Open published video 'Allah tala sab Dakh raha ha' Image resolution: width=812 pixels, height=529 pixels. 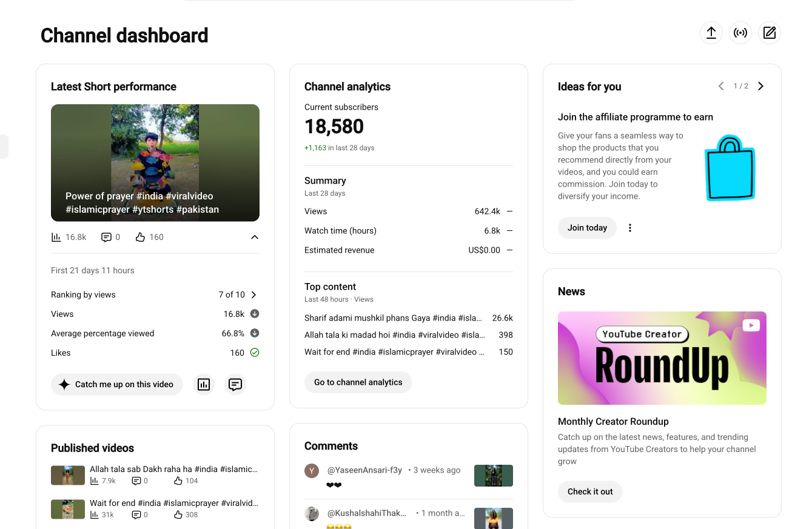click(x=174, y=469)
